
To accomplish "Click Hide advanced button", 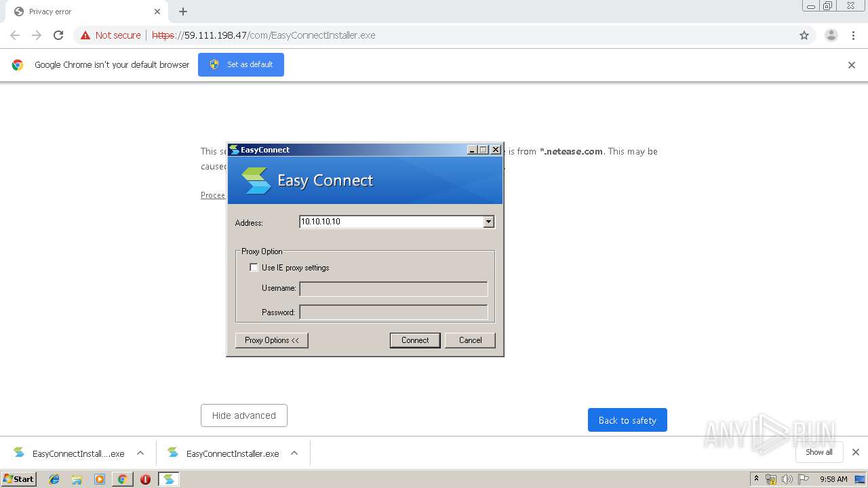I will pos(244,415).
